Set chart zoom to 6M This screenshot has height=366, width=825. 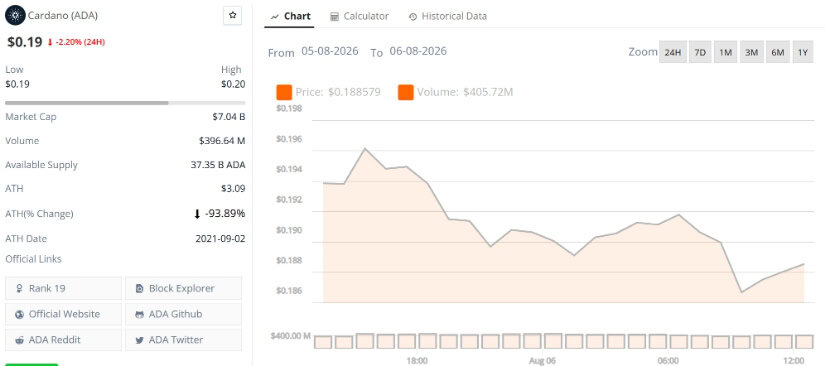click(778, 52)
